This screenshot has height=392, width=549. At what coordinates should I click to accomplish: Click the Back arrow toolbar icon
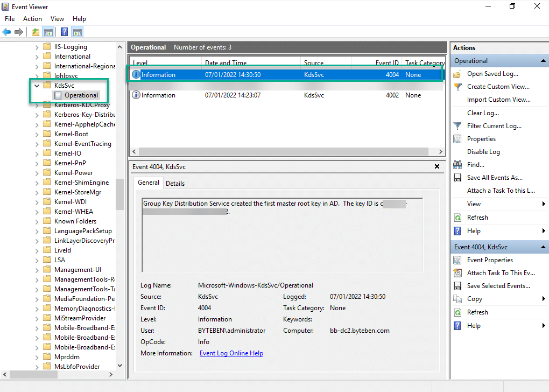6,32
